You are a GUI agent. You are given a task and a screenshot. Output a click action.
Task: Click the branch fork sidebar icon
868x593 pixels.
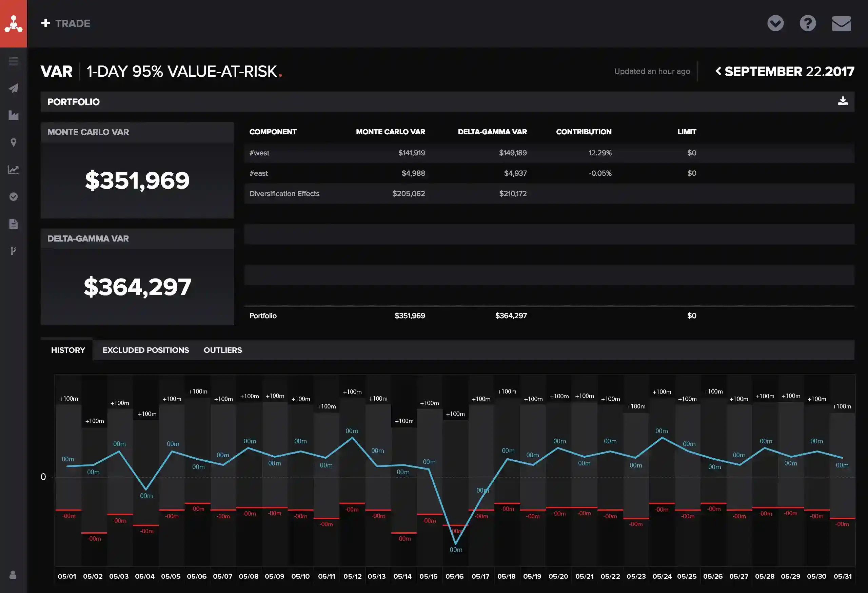pyautogui.click(x=14, y=251)
